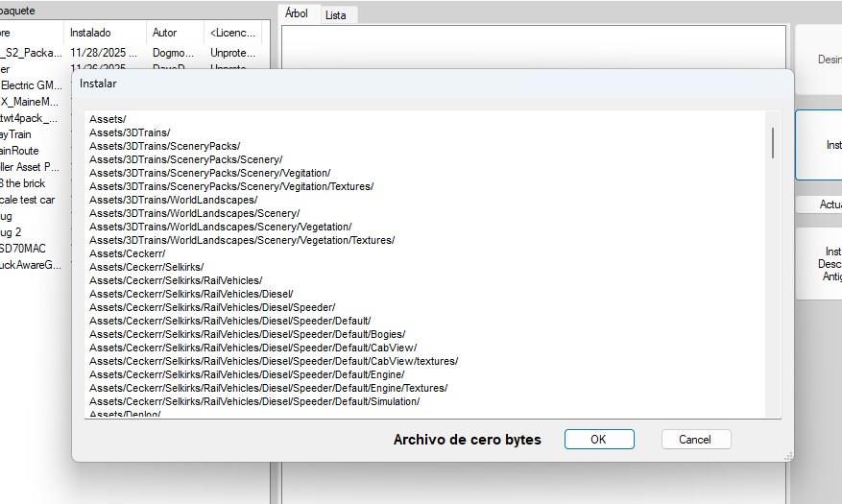This screenshot has height=504, width=842.
Task: Select the Assets/3DTrains/ list entry
Action: pyautogui.click(x=130, y=132)
